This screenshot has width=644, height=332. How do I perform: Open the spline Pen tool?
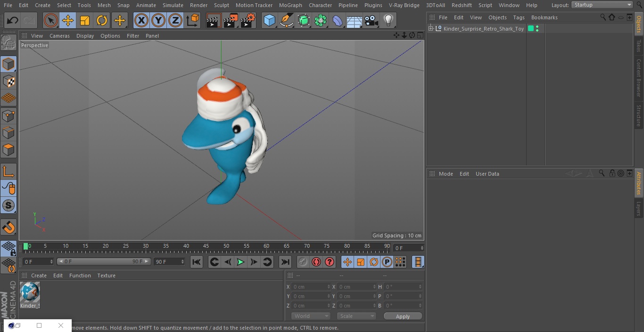coord(287,20)
